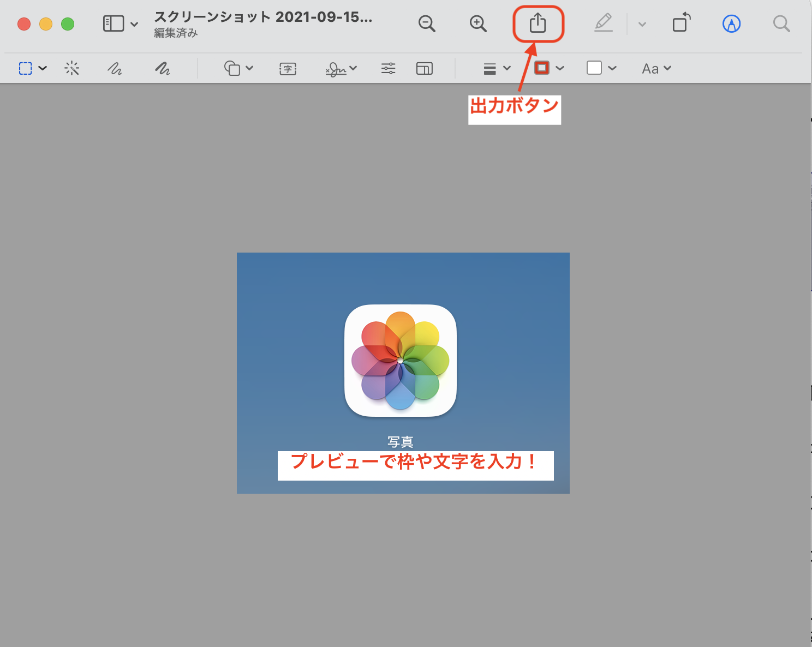
Task: Expand the border color chevron
Action: (x=560, y=68)
